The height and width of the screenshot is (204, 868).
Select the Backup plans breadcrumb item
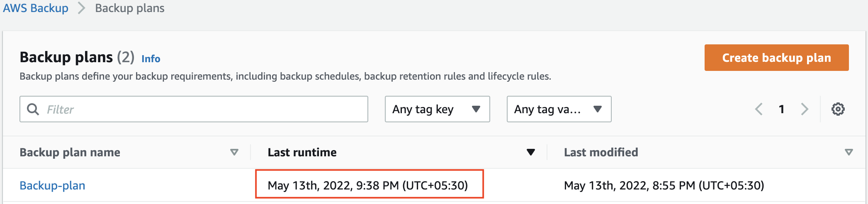click(x=130, y=8)
